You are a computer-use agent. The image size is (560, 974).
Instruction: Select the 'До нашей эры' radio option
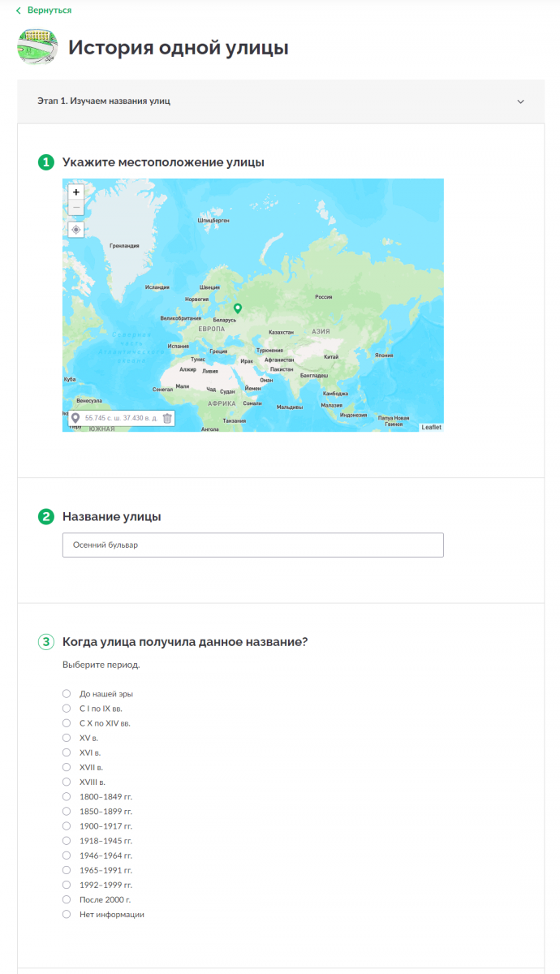click(x=67, y=694)
